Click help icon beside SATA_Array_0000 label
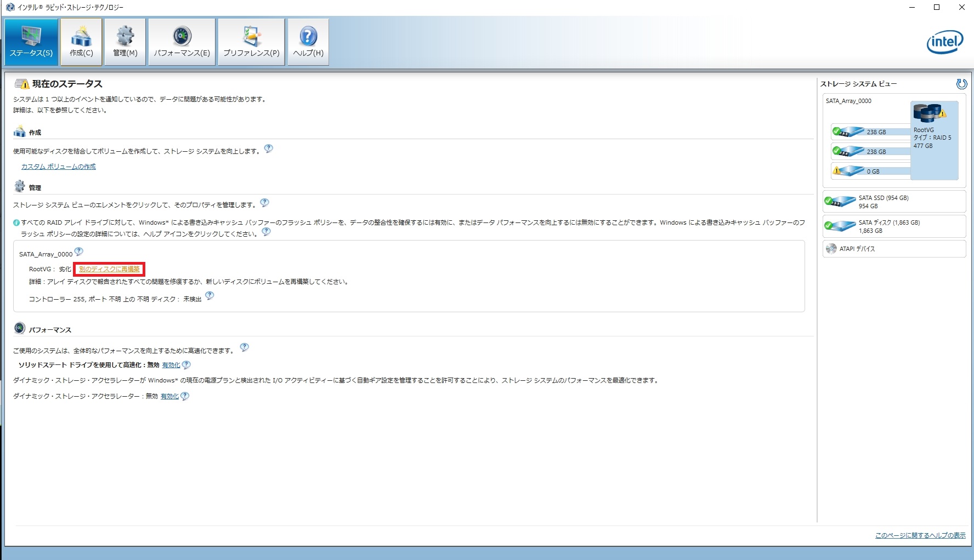 pos(78,252)
